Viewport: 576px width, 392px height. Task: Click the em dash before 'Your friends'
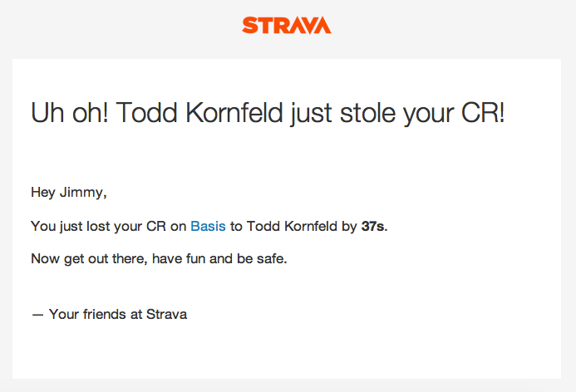pyautogui.click(x=37, y=314)
